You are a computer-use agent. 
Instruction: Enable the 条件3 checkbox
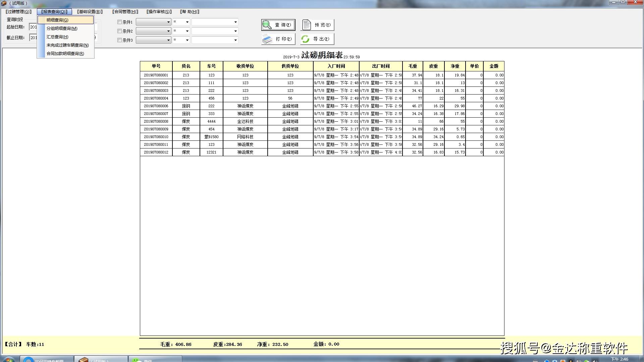click(x=119, y=40)
